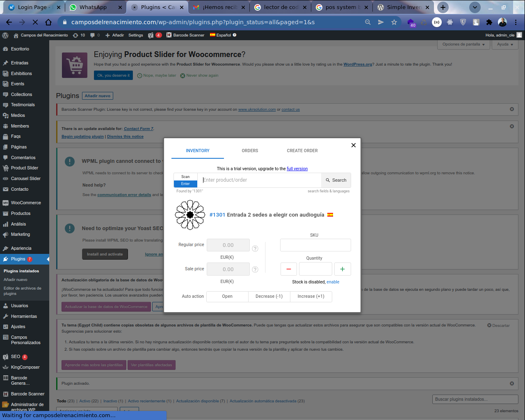Screen dimensions: 525x420
Task: Select the Enter input mode
Action: 185,184
